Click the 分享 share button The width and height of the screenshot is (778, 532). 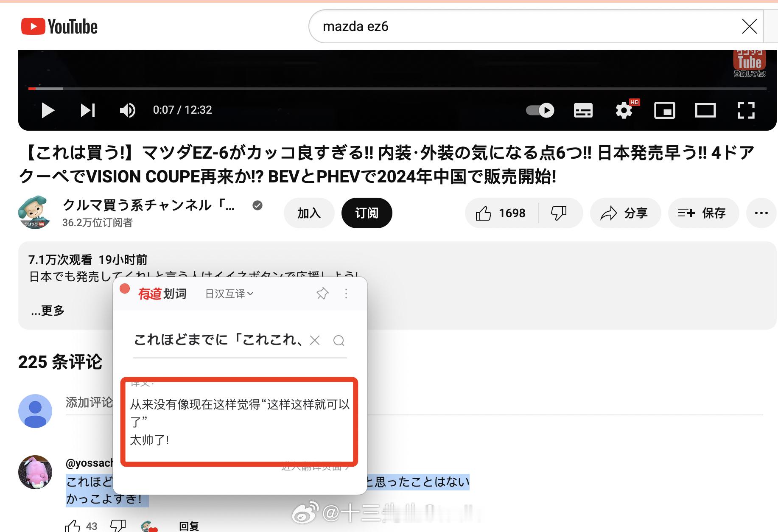pyautogui.click(x=625, y=213)
